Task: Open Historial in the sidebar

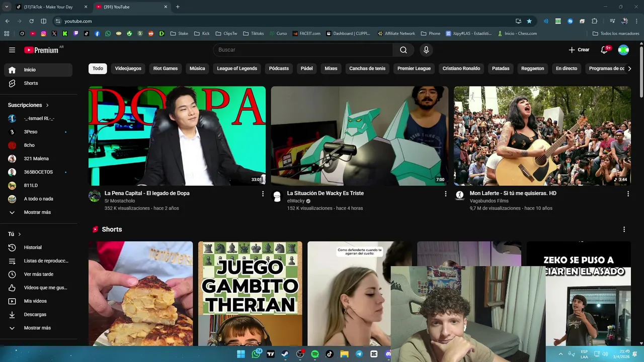Action: [x=38, y=247]
